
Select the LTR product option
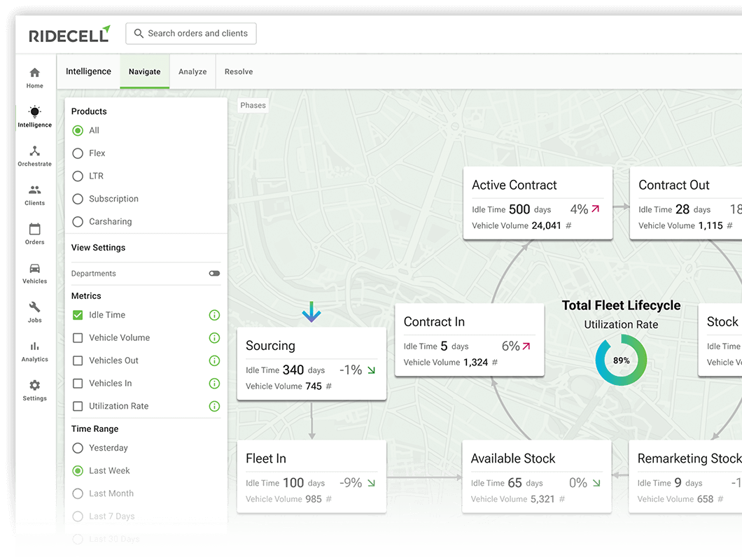[x=78, y=176]
